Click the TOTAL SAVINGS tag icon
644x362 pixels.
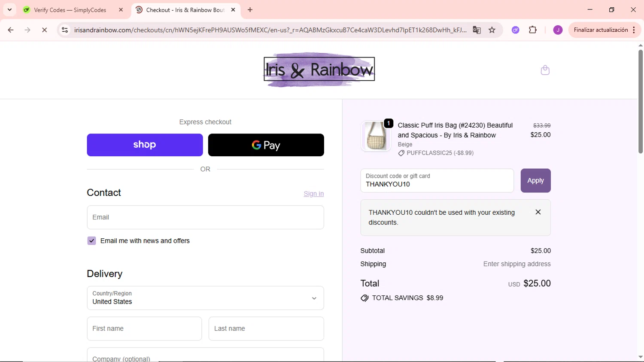(365, 298)
